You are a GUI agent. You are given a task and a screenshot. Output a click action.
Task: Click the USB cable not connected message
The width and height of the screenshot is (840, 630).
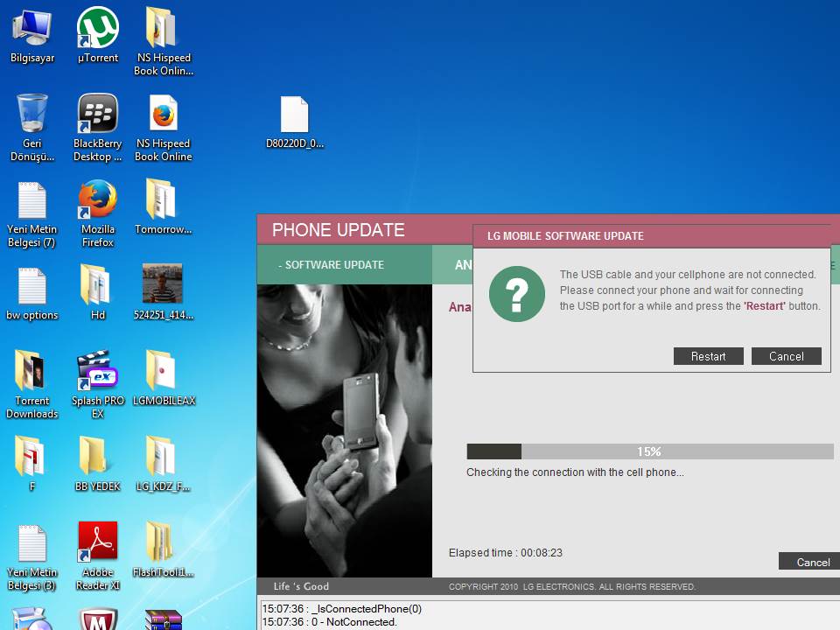tap(690, 290)
